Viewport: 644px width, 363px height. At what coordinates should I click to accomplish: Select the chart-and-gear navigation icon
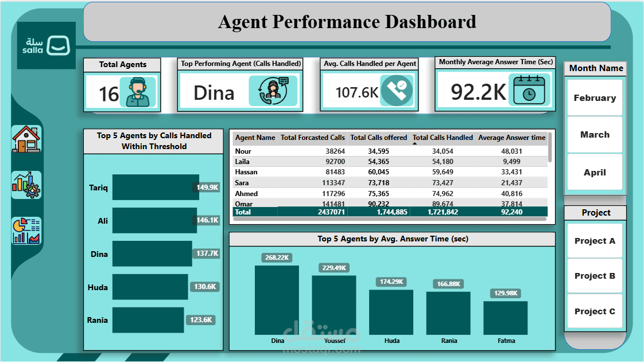click(25, 185)
